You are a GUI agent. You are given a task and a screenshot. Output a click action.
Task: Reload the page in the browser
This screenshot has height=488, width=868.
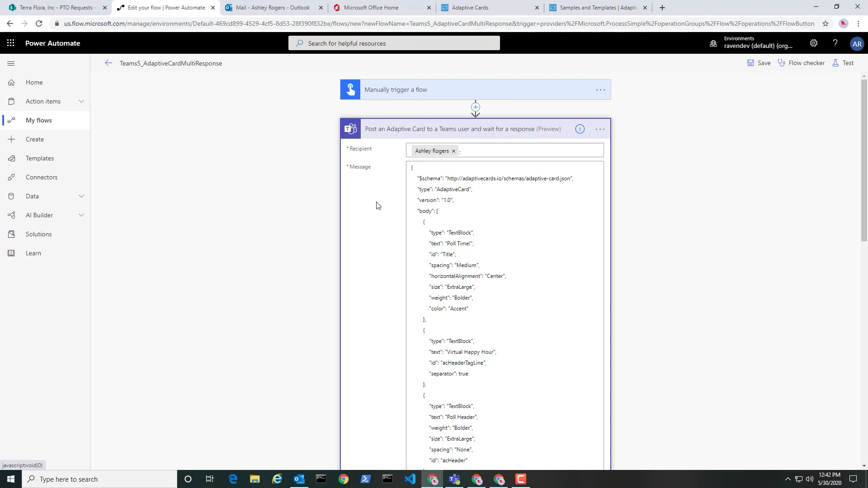[39, 23]
